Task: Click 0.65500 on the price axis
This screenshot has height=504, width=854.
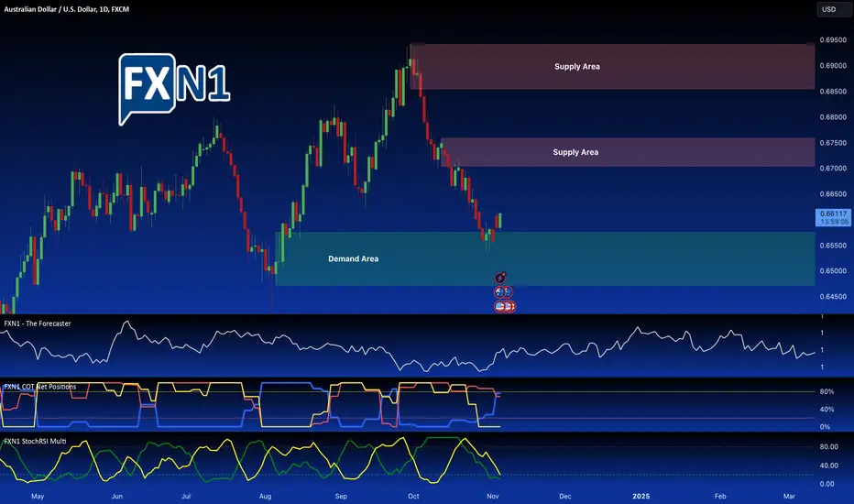Action: (833, 246)
